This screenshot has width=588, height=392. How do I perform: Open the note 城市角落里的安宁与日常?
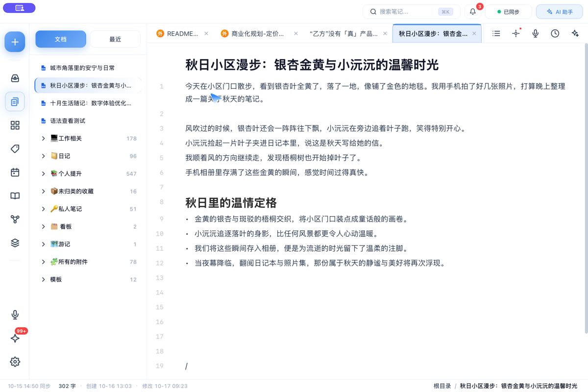point(88,68)
